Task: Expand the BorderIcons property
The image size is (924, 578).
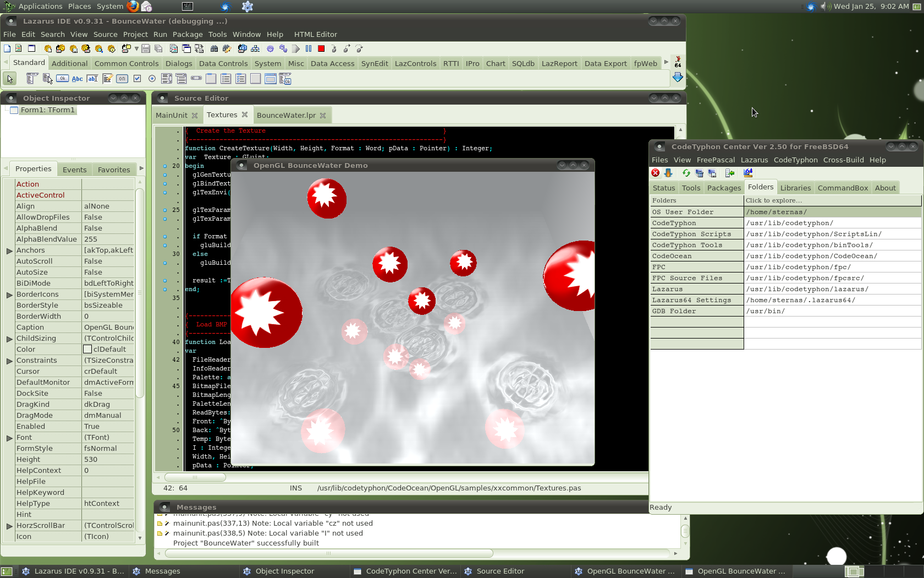Action: tap(9, 295)
